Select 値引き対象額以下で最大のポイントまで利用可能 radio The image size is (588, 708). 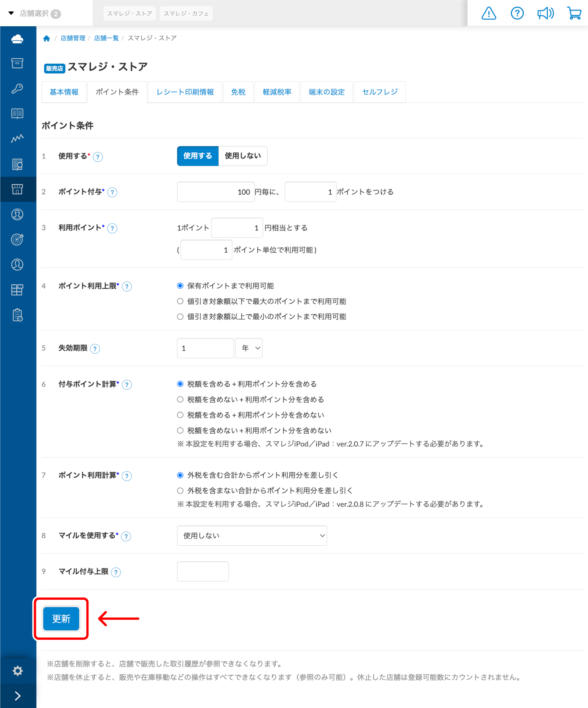[180, 301]
